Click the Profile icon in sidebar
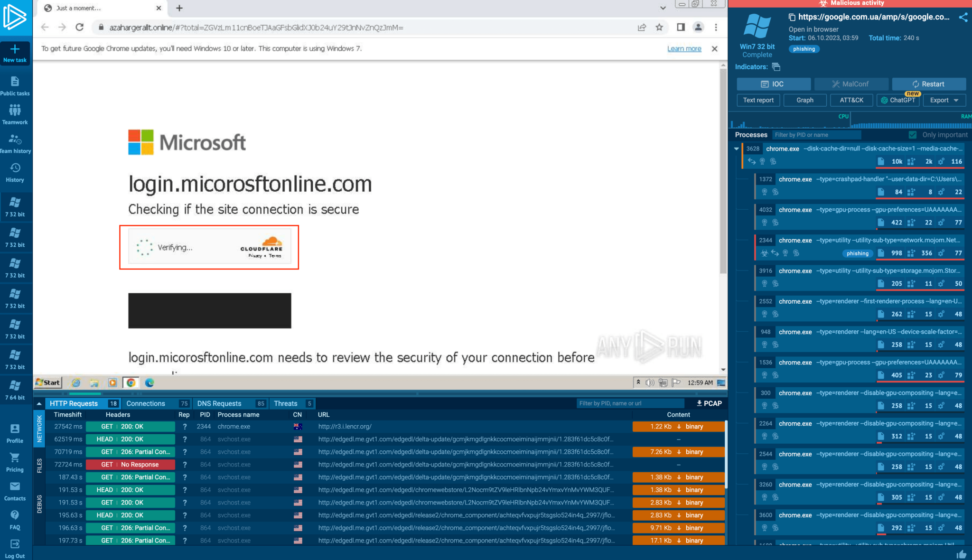 click(x=14, y=432)
